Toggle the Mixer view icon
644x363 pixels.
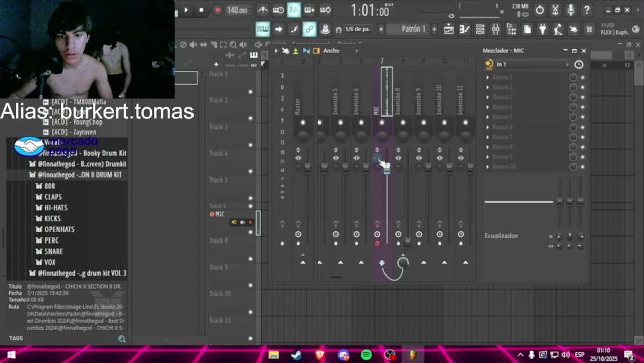[495, 30]
